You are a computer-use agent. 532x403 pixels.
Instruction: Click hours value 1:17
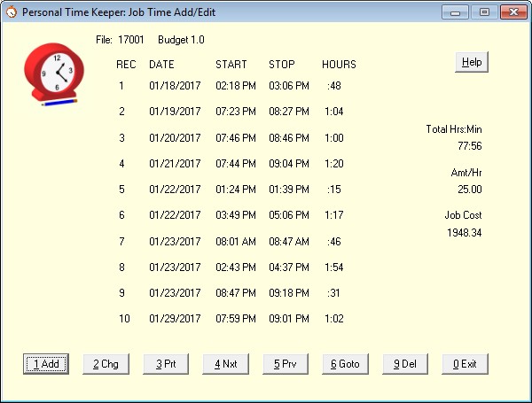(334, 215)
